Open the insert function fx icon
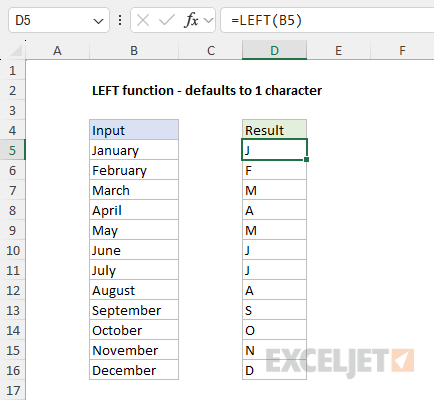Image resolution: width=434 pixels, height=400 pixels. click(191, 20)
